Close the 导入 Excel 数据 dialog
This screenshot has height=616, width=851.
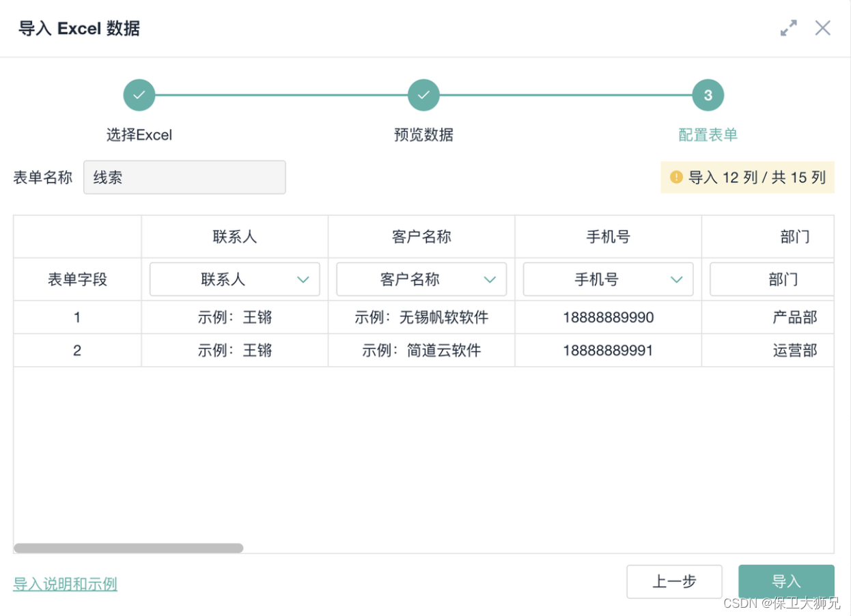(823, 28)
